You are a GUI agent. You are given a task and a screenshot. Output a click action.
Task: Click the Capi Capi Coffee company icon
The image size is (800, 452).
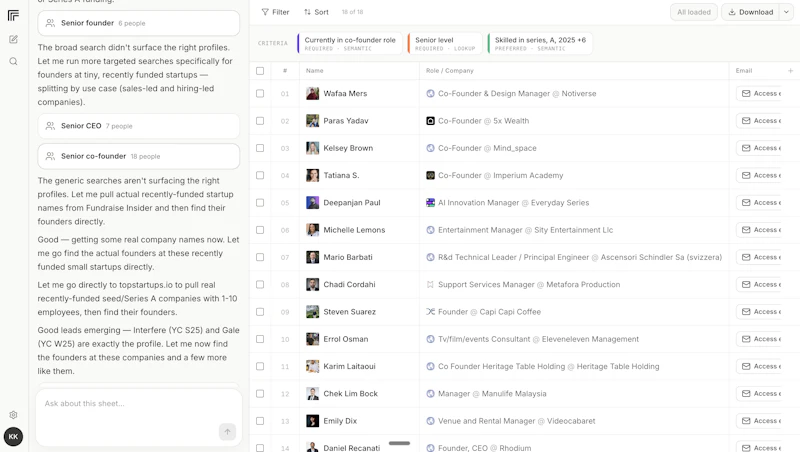pyautogui.click(x=430, y=312)
